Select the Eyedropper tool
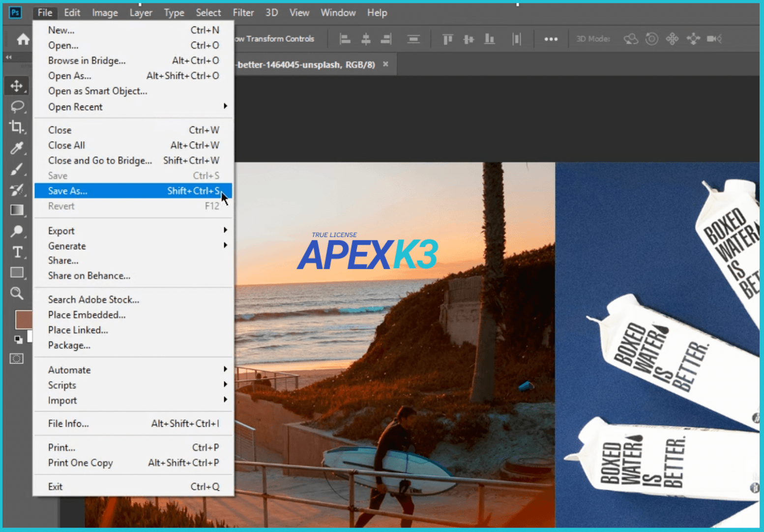The width and height of the screenshot is (764, 532). click(x=17, y=148)
